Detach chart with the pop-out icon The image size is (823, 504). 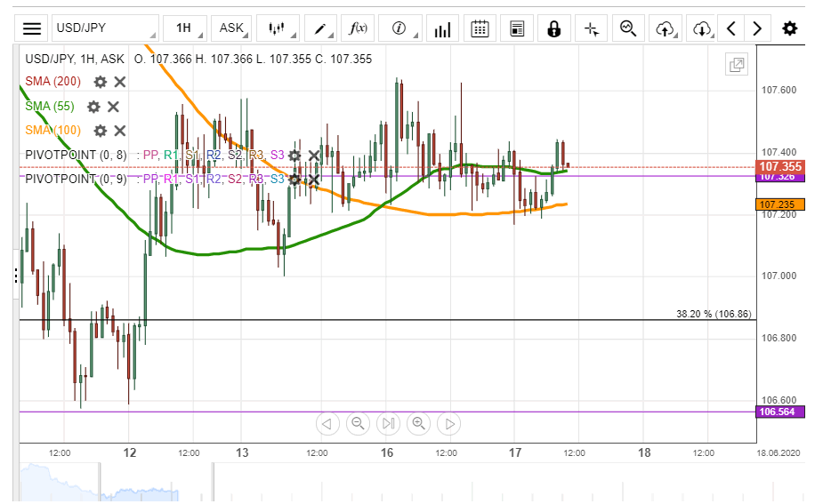tap(738, 64)
